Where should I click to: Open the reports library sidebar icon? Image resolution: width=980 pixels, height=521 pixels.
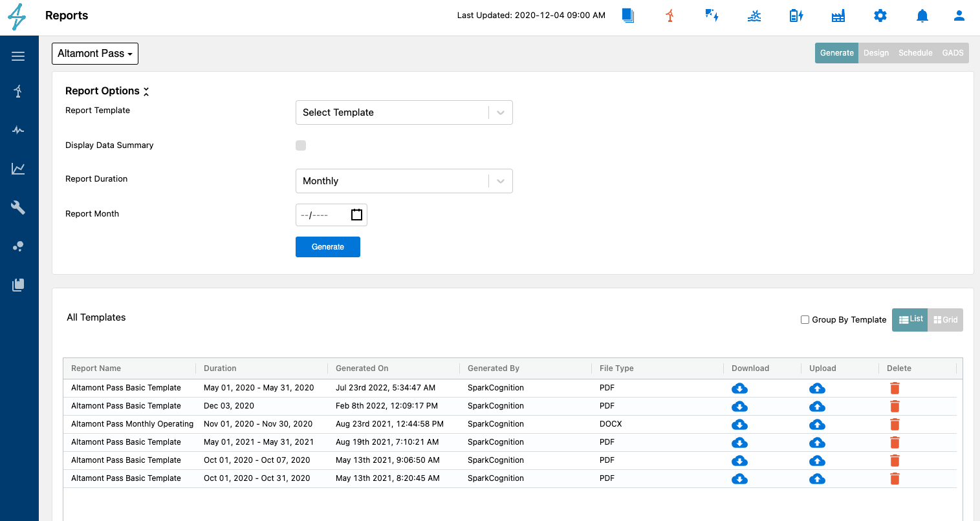18,285
